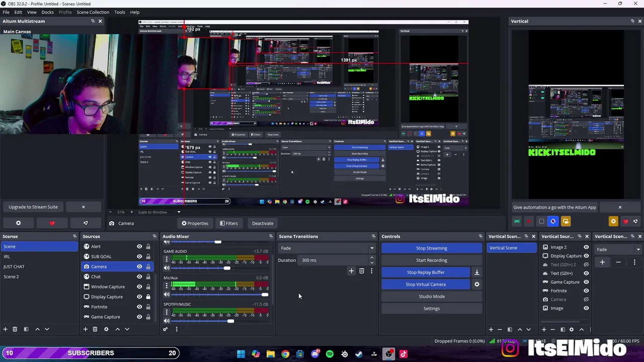Add a scene transition plus icon
Viewport: 644px width, 362px height.
coord(351,271)
